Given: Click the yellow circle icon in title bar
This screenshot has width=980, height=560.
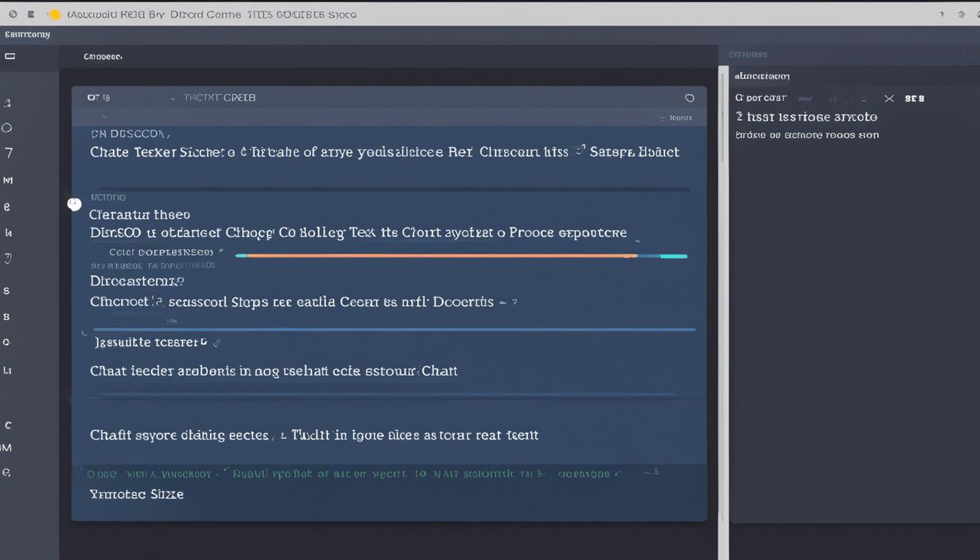Looking at the screenshot, I should pos(54,15).
